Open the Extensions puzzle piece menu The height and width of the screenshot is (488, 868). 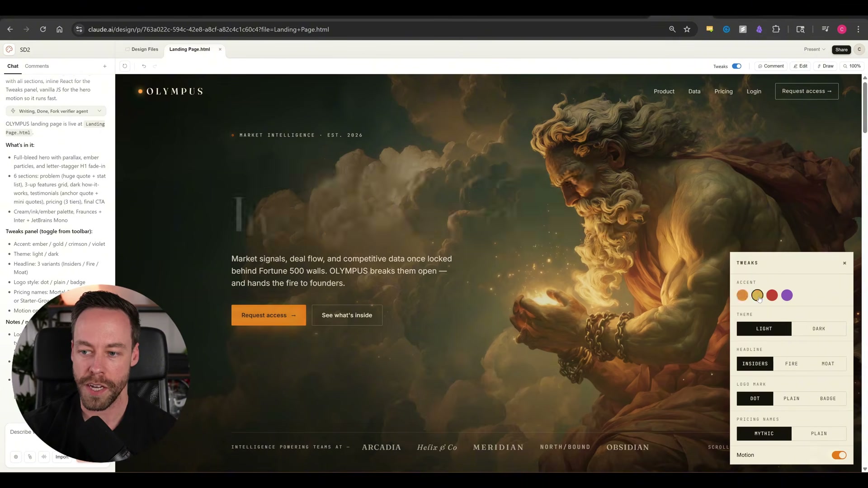(x=776, y=29)
